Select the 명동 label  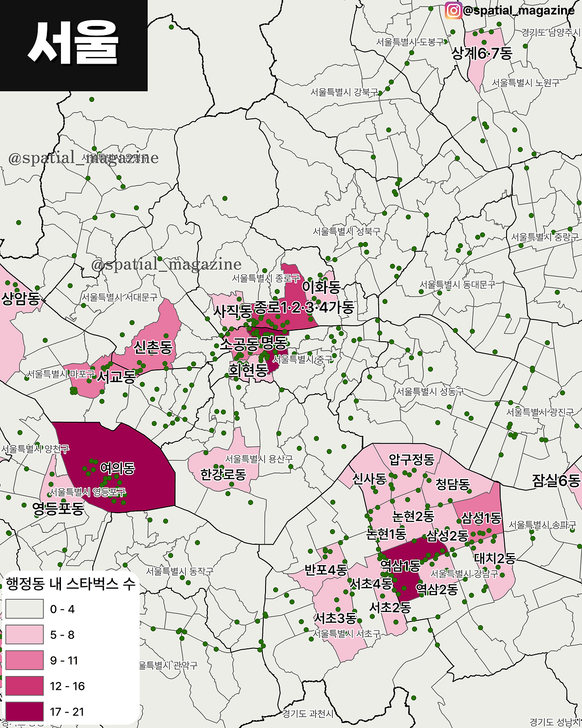coord(274,342)
